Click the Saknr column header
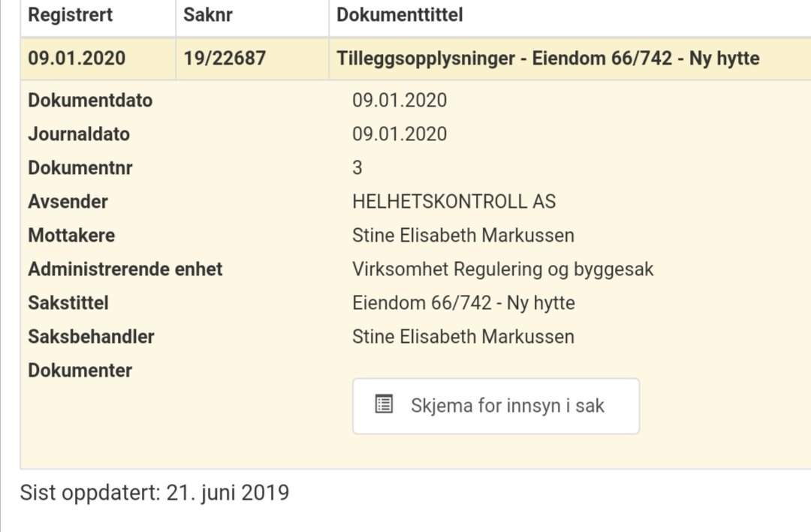811x532 pixels. 208,15
